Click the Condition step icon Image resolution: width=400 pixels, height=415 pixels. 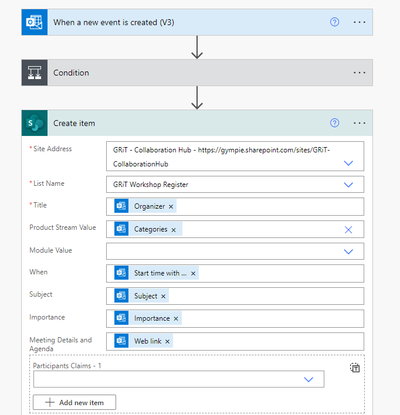pos(35,73)
